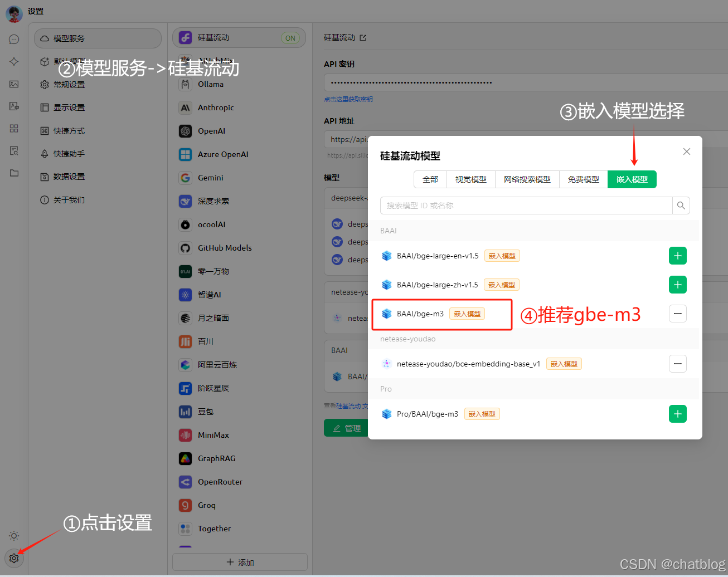Switch to the 免费模型 tab
This screenshot has height=577, width=728.
point(584,179)
